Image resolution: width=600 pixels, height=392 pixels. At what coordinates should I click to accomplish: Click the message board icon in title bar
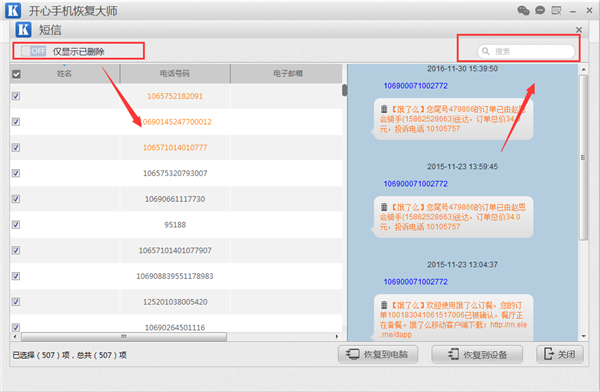pos(556,10)
